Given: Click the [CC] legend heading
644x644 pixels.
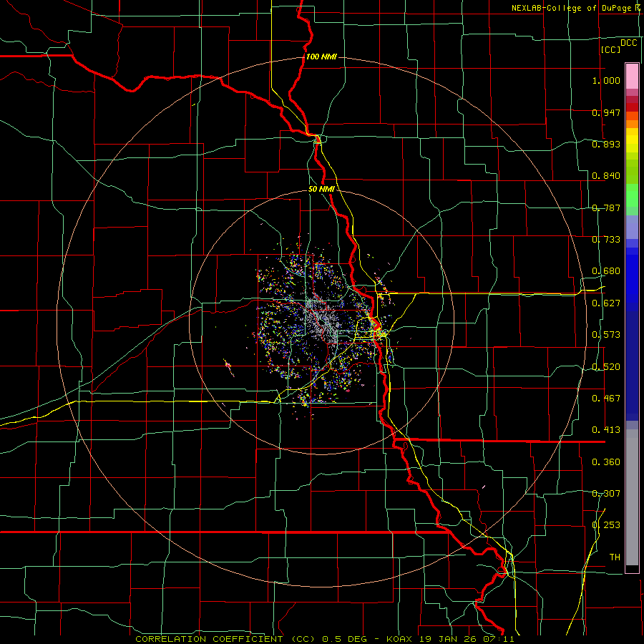Looking at the screenshot, I should [610, 49].
